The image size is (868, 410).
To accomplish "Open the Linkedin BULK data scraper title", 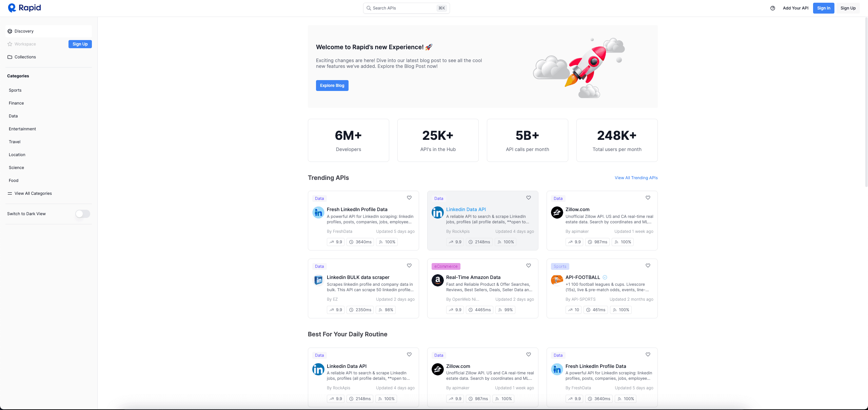I will click(x=358, y=277).
